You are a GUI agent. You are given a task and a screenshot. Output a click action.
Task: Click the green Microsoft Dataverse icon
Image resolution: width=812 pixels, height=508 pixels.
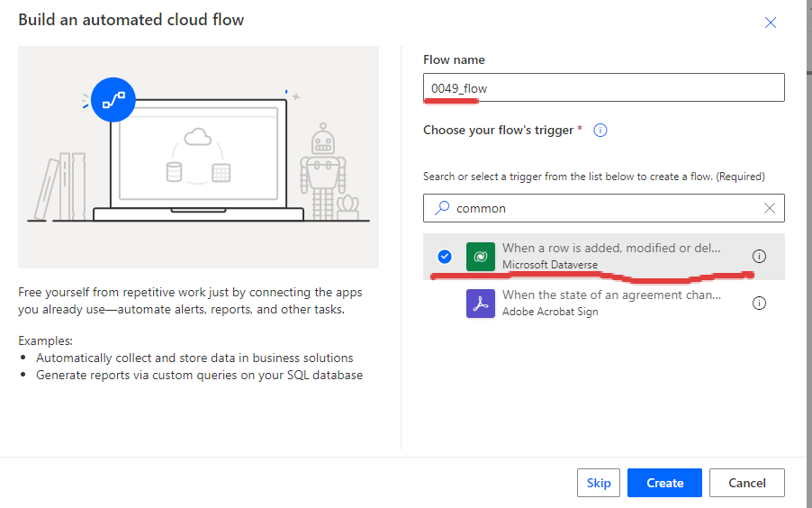pos(480,256)
